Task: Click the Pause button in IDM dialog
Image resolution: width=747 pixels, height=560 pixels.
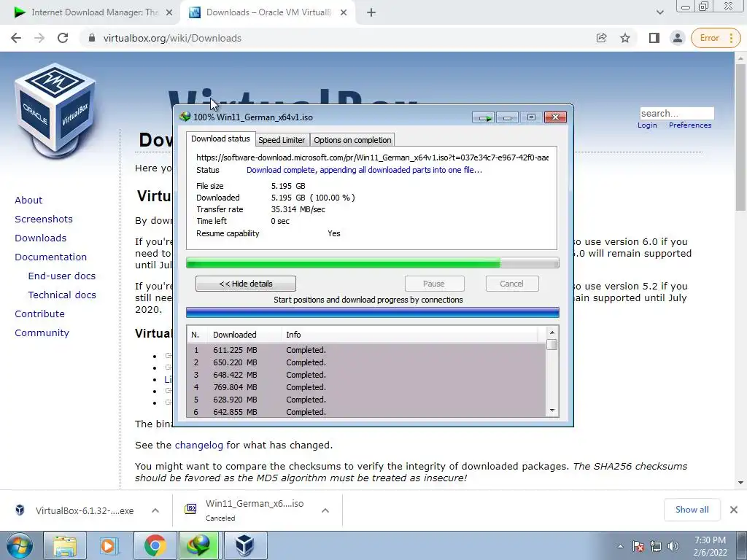Action: click(x=435, y=284)
